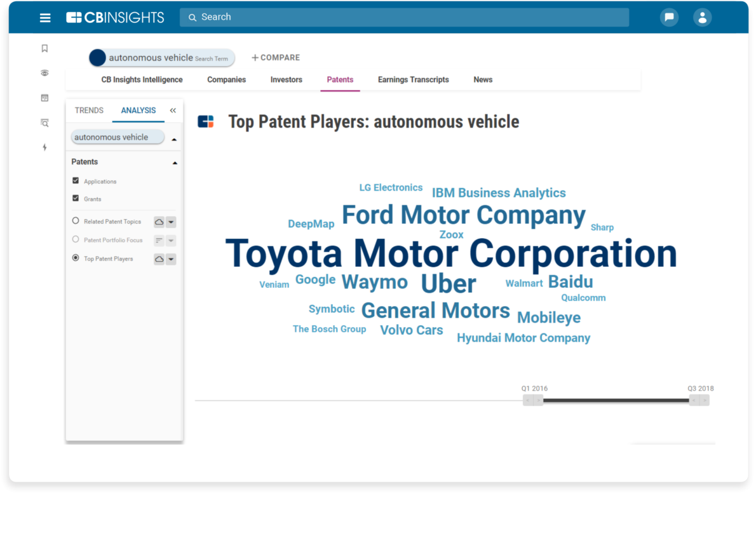Open the chat messages icon

click(x=669, y=17)
